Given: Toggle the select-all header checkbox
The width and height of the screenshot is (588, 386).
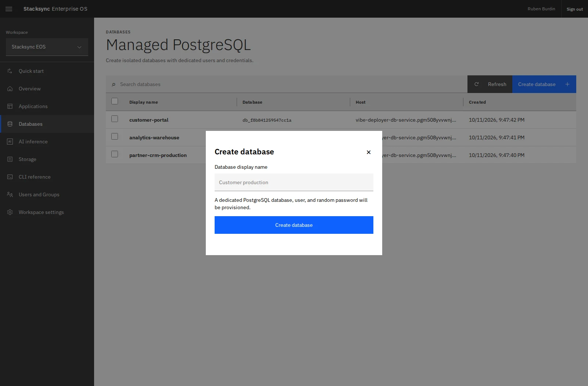Looking at the screenshot, I should point(115,101).
